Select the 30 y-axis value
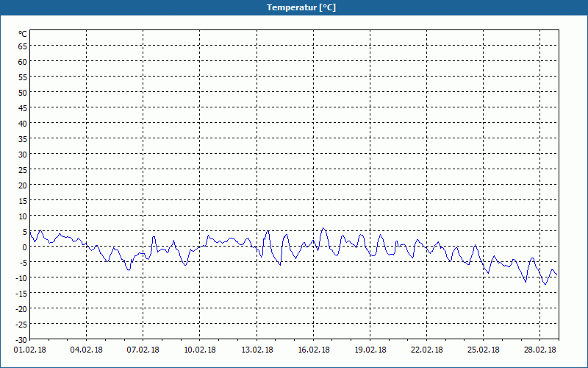 coord(23,155)
